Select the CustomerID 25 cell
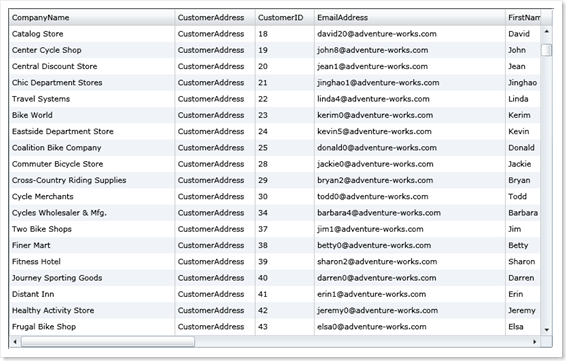 pos(285,148)
